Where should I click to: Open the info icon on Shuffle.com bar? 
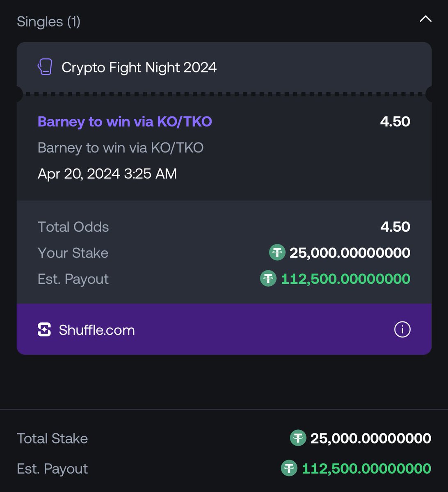[x=402, y=329]
